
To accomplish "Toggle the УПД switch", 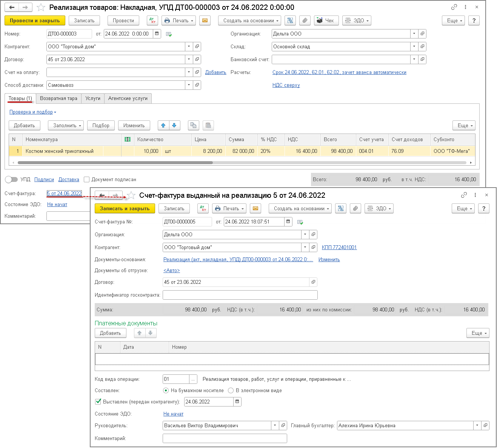I will pos(11,179).
